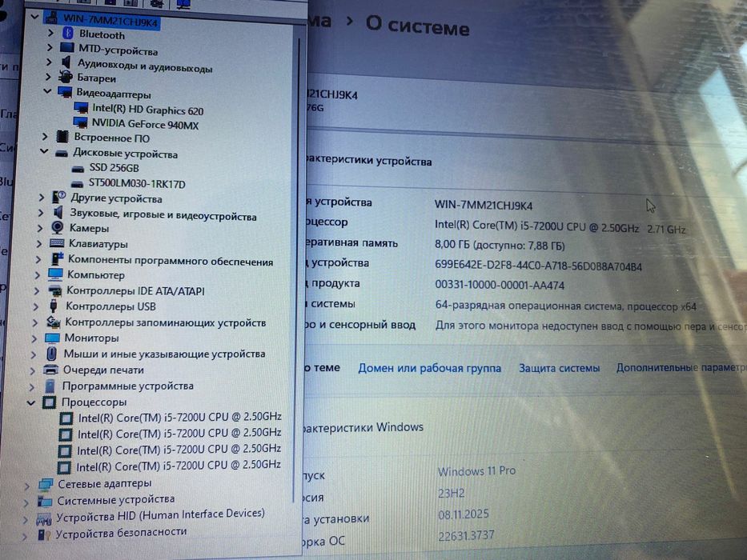This screenshot has width=747, height=560.
Task: Open the Дополнительные параметры link
Action: tap(681, 368)
